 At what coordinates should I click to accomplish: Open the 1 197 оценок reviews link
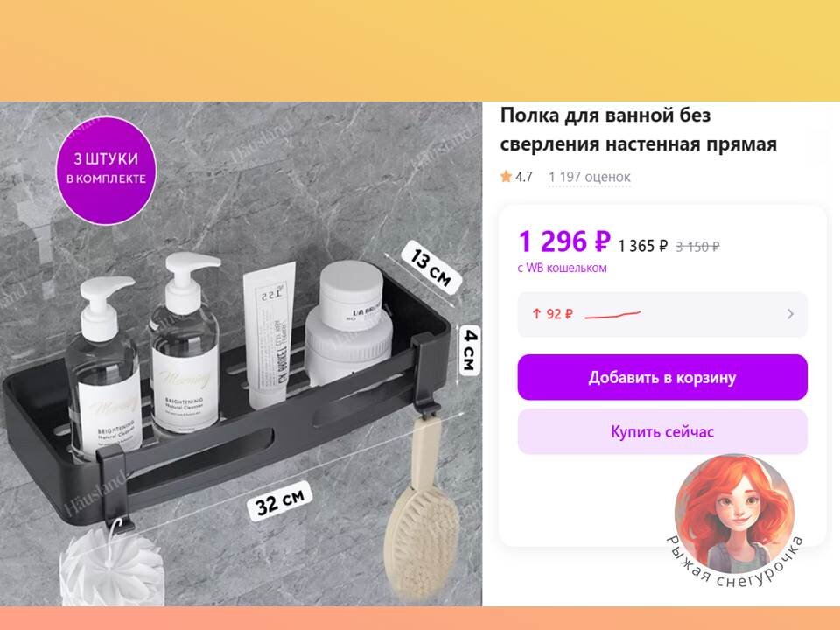(x=589, y=177)
